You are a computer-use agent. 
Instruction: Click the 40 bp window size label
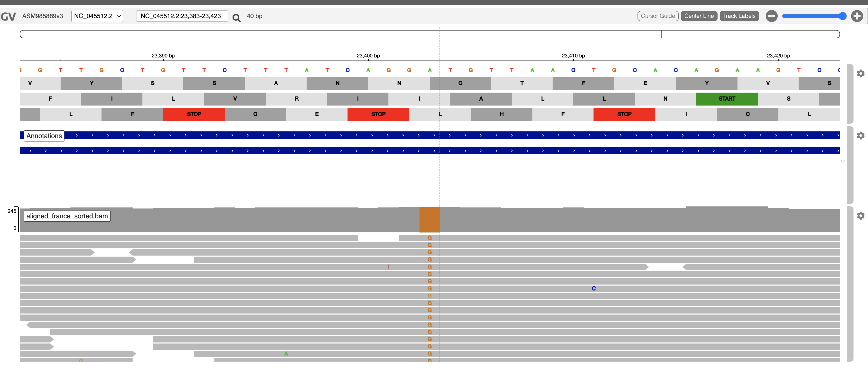click(254, 16)
